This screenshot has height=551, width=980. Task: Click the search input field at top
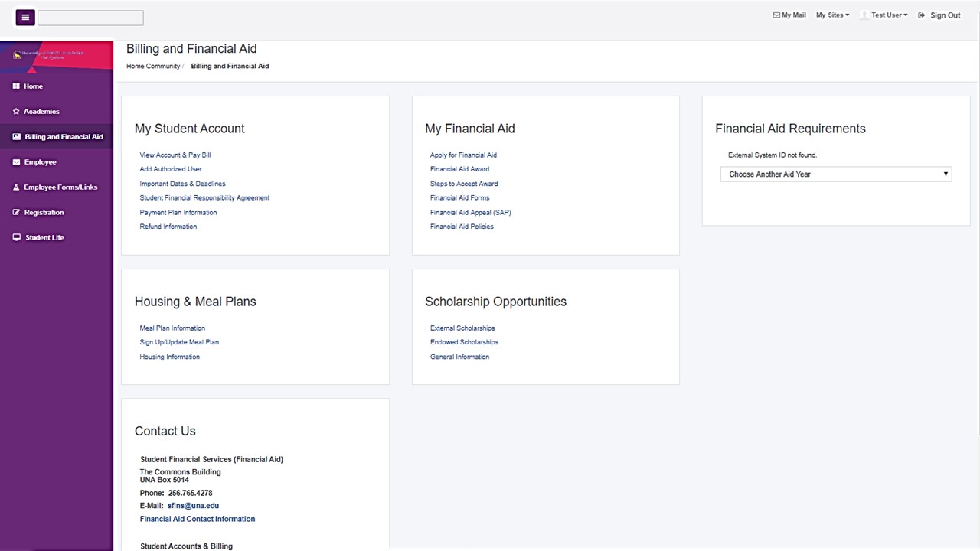click(90, 18)
